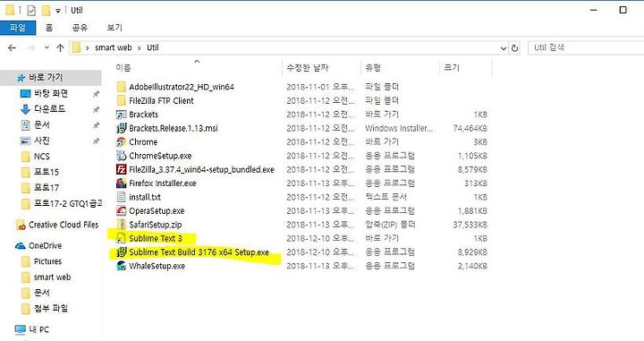
Task: Open 다운로드 in navigation pane
Action: coord(49,109)
